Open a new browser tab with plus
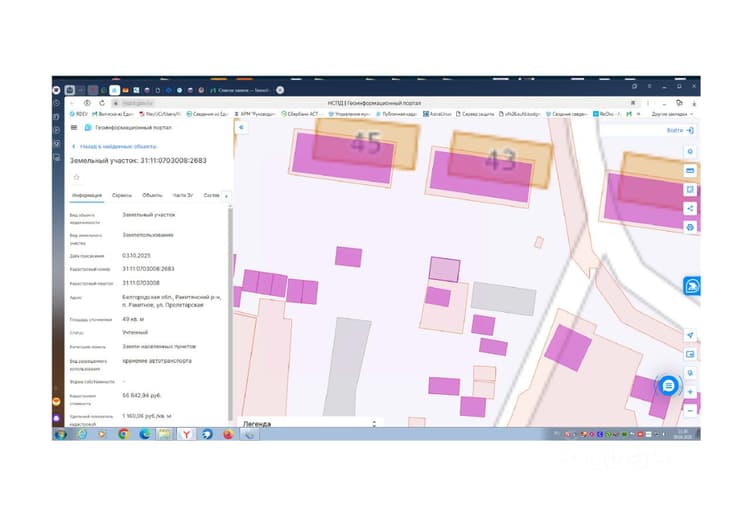Viewport: 750px width, 530px height. click(280, 90)
